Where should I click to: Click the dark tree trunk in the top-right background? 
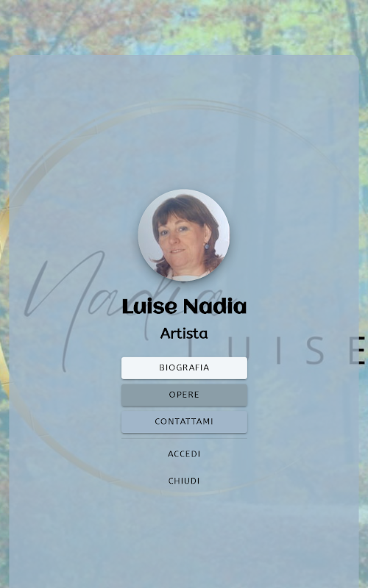(355, 30)
